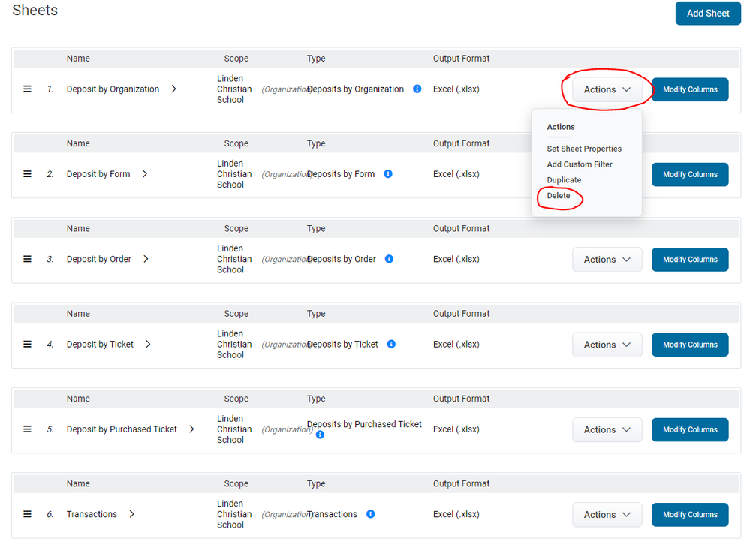Open Actions dropdown for Deposit by Purchased Ticket
750x560 pixels.
(607, 430)
